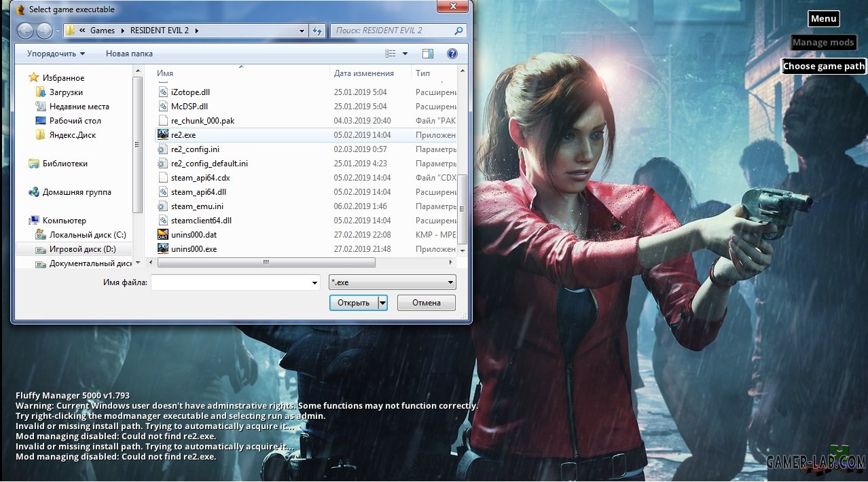Click the vertical scrollbar of file list
Viewport: 868px width, 482px height.
[463, 160]
